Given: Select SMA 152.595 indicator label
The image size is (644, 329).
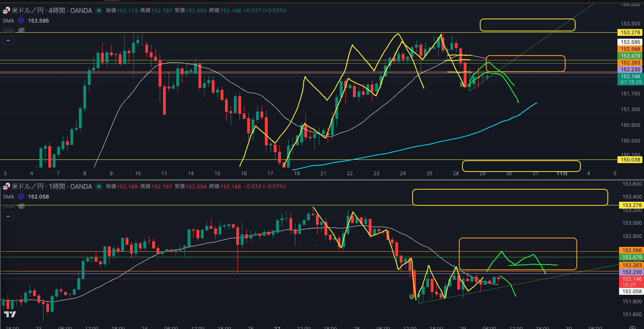Looking at the screenshot, I should (x=8, y=21).
